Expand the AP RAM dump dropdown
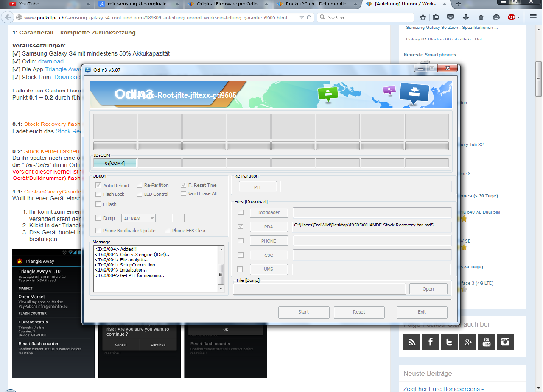This screenshot has width=543, height=392. pyautogui.click(x=138, y=218)
